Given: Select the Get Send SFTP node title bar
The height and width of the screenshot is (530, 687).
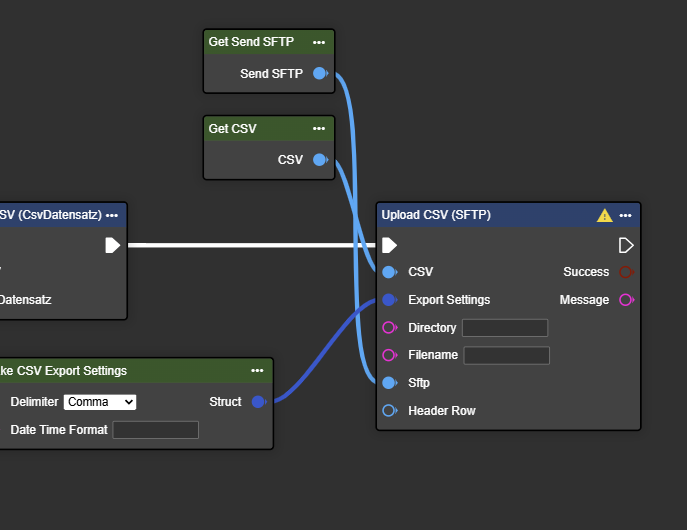Looking at the screenshot, I should click(255, 42).
